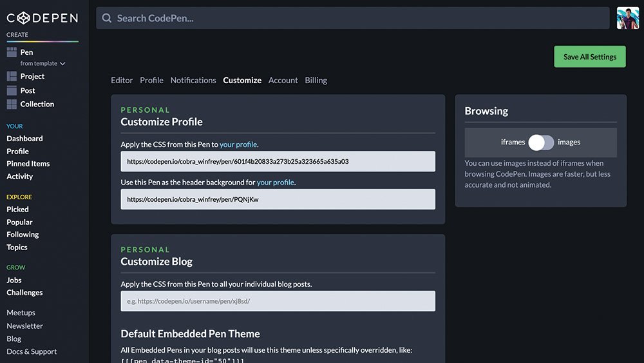Open Dashboard from the sidebar
This screenshot has width=644, height=363.
click(24, 139)
